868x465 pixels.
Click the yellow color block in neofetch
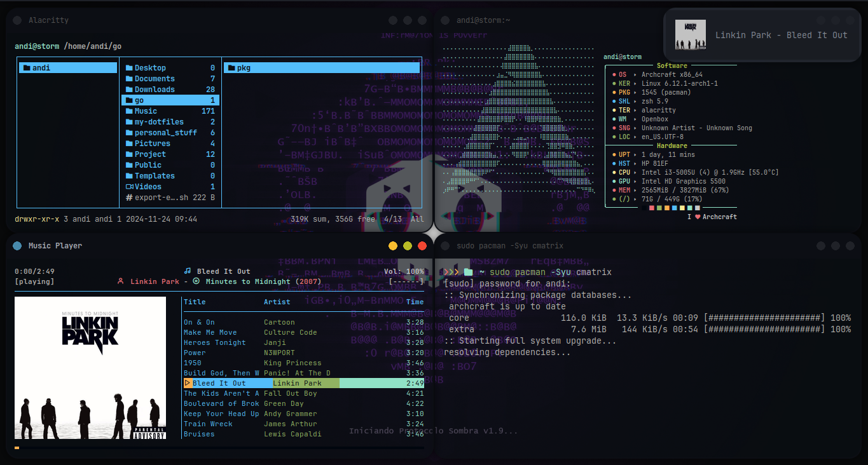[682, 208]
